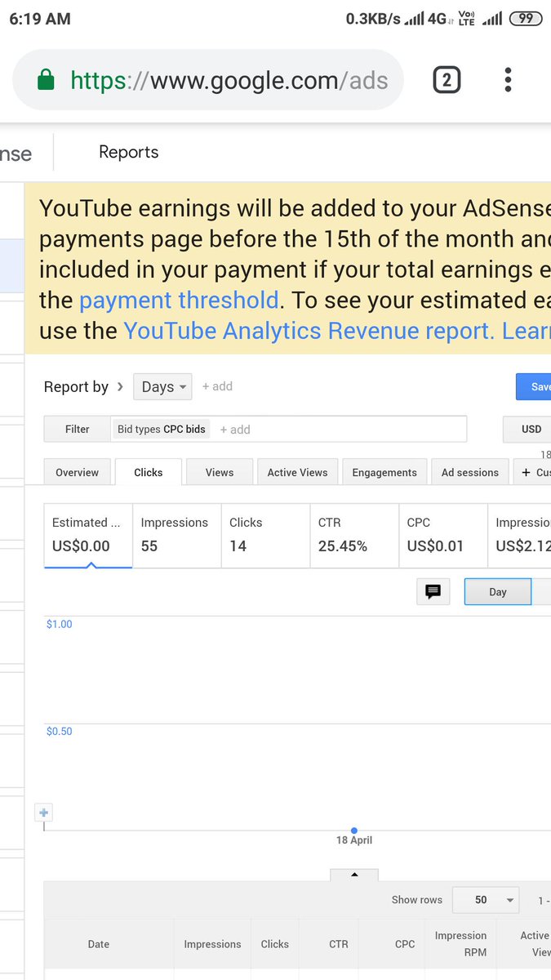Click the plus icon beside the chart axis
This screenshot has width=551, height=980.
[44, 813]
